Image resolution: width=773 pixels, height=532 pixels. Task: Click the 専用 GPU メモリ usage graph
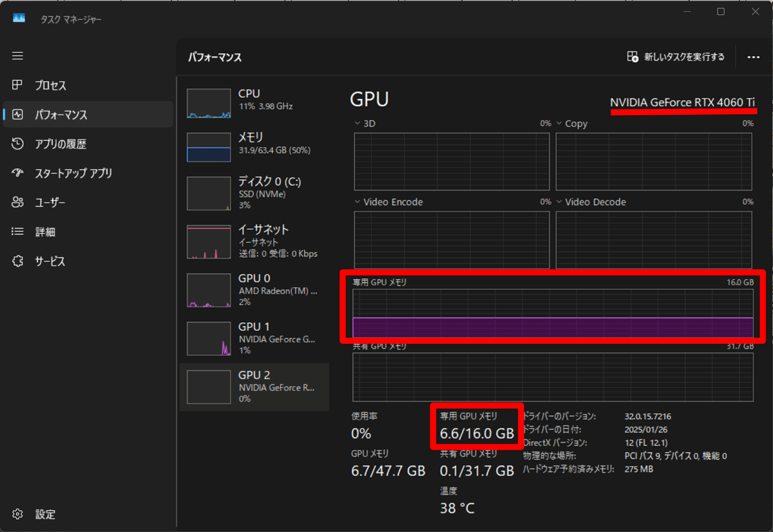(x=553, y=316)
